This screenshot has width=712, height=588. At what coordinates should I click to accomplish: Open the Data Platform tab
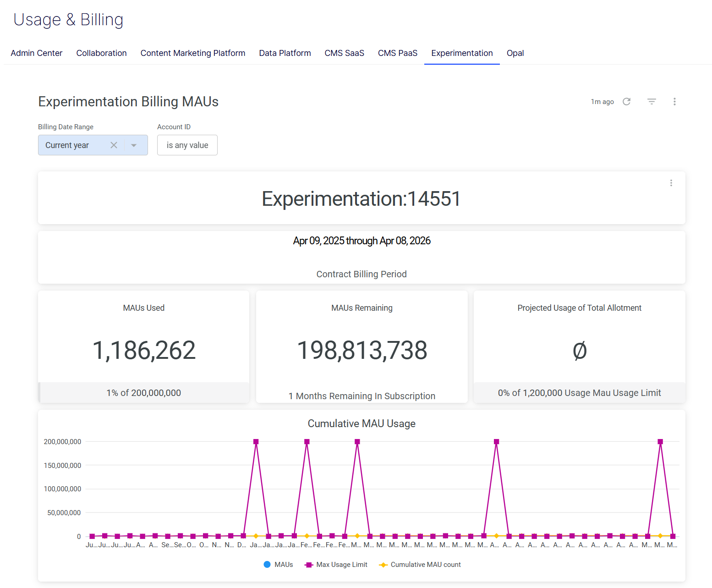click(x=285, y=53)
